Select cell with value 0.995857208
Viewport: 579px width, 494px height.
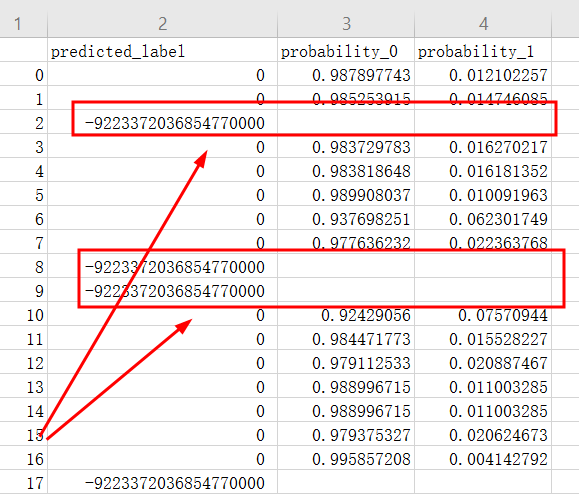(346, 459)
